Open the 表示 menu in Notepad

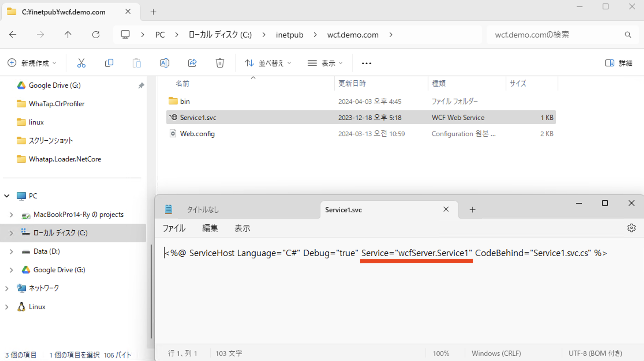click(242, 228)
